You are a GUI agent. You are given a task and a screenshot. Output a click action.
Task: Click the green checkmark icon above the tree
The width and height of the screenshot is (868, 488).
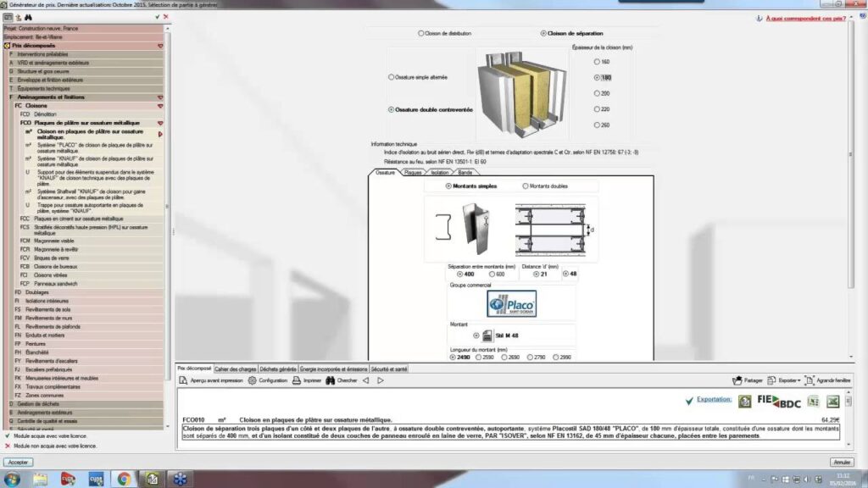pyautogui.click(x=157, y=17)
